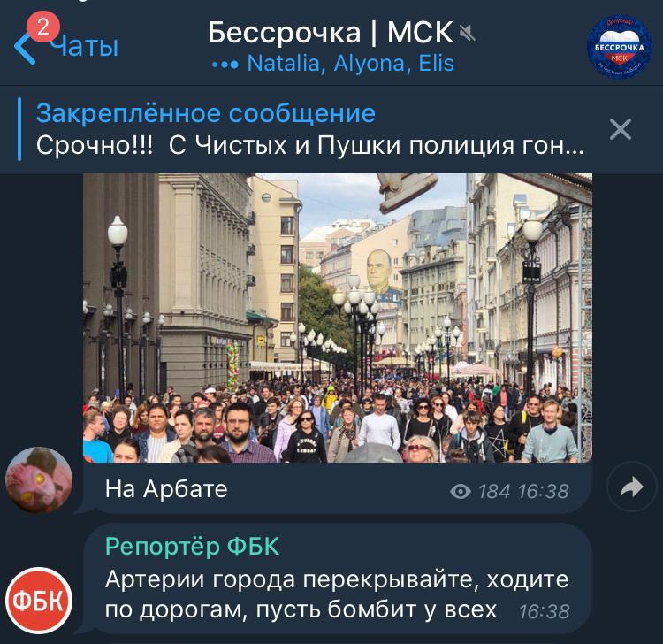
Task: Tap the unread badge showing 2
Action: pos(43,27)
